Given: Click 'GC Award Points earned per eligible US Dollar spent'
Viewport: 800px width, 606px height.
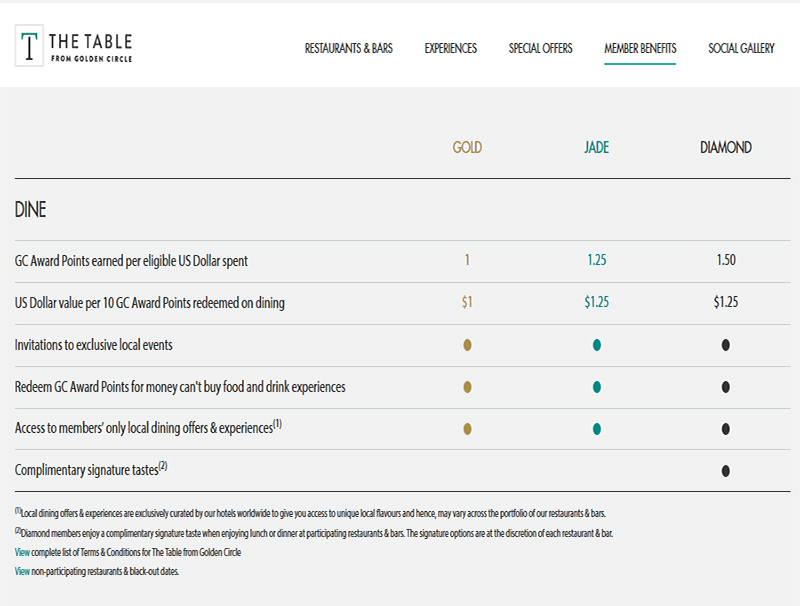Looking at the screenshot, I should click(x=131, y=261).
